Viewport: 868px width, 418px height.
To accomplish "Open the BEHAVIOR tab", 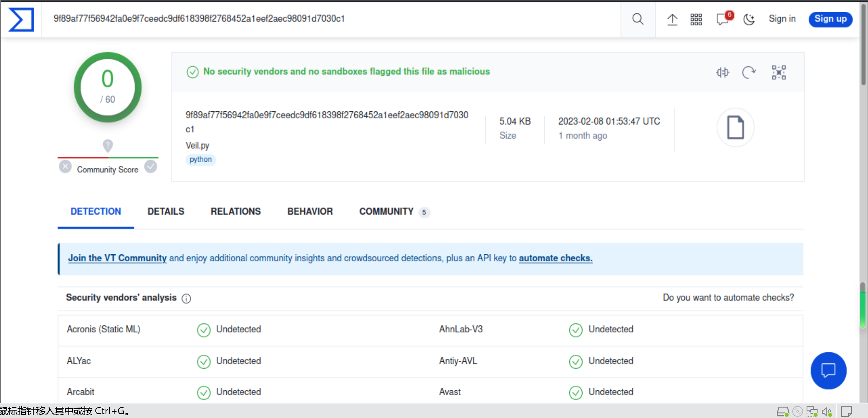I will coord(310,211).
